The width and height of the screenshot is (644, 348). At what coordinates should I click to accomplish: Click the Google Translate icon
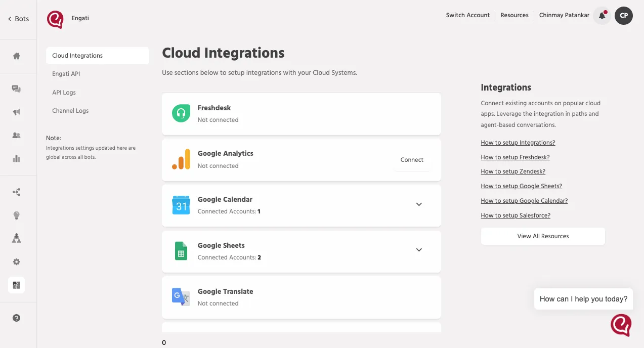pos(181,297)
